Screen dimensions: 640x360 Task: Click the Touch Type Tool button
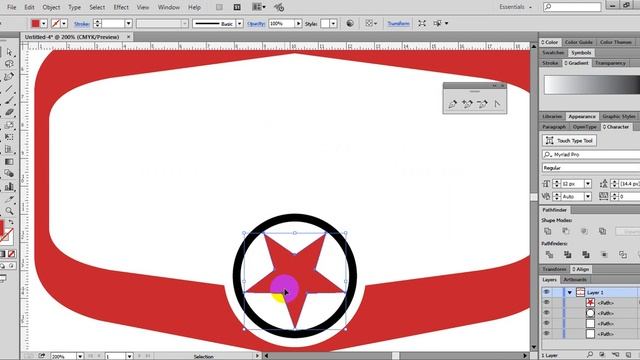point(569,140)
